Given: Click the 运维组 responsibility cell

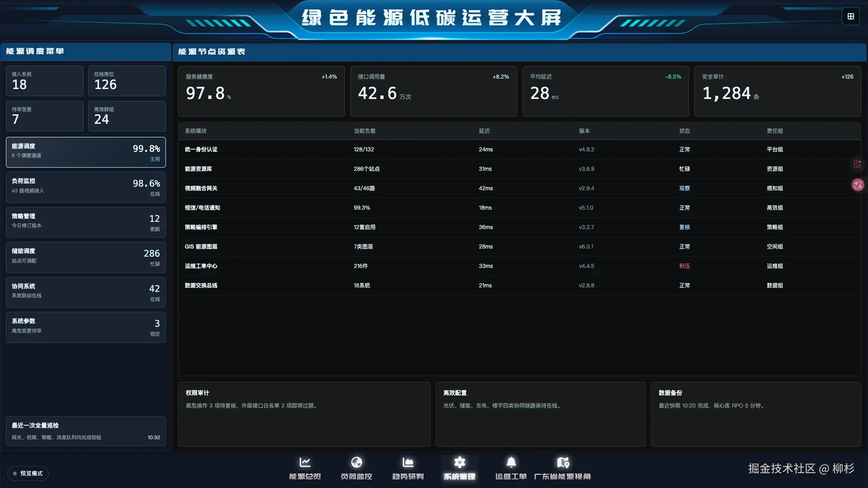Looking at the screenshot, I should (775, 266).
